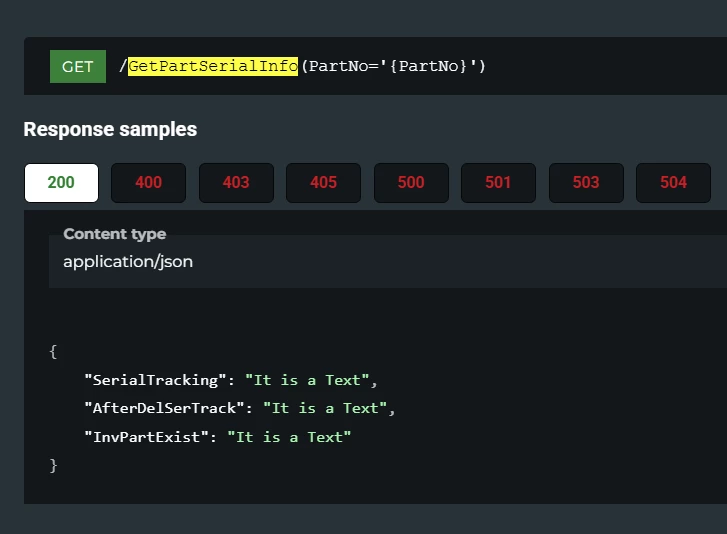The image size is (727, 534).
Task: Click the "SerialTracking" JSON key
Action: [x=154, y=380]
